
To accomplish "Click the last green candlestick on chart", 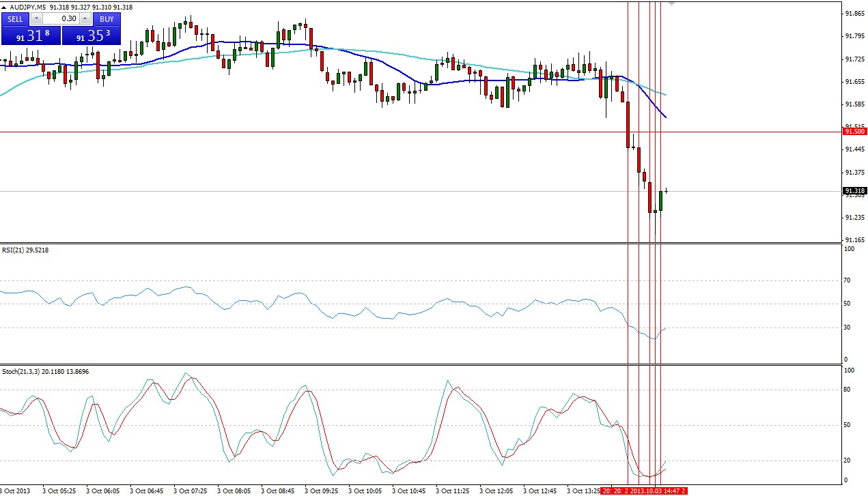I will 661,201.
